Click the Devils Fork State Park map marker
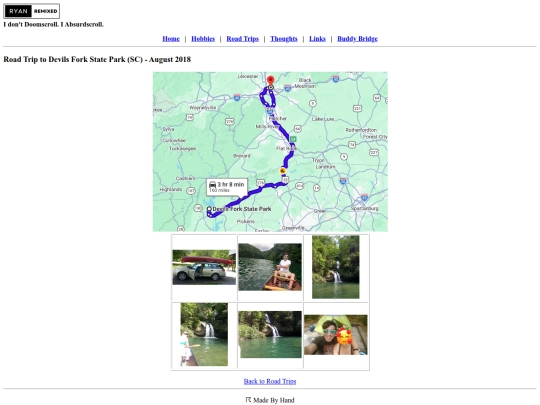Screen dimensions: 540x405 (x=209, y=209)
